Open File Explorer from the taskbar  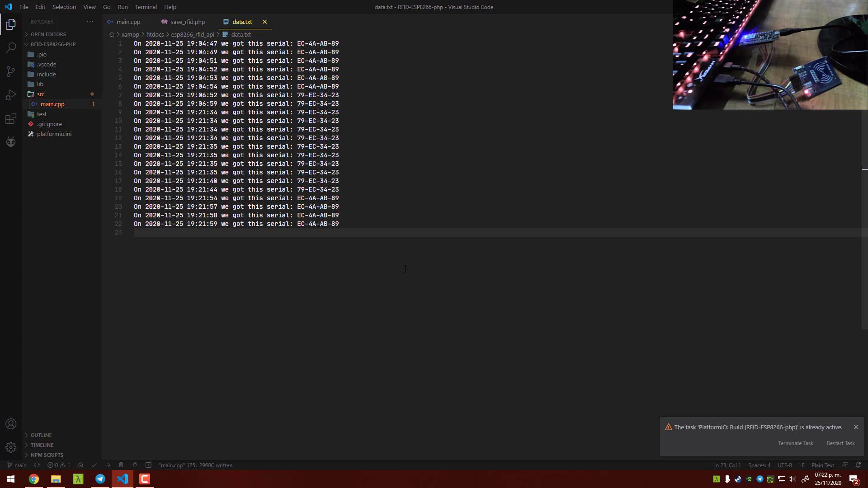click(56, 479)
